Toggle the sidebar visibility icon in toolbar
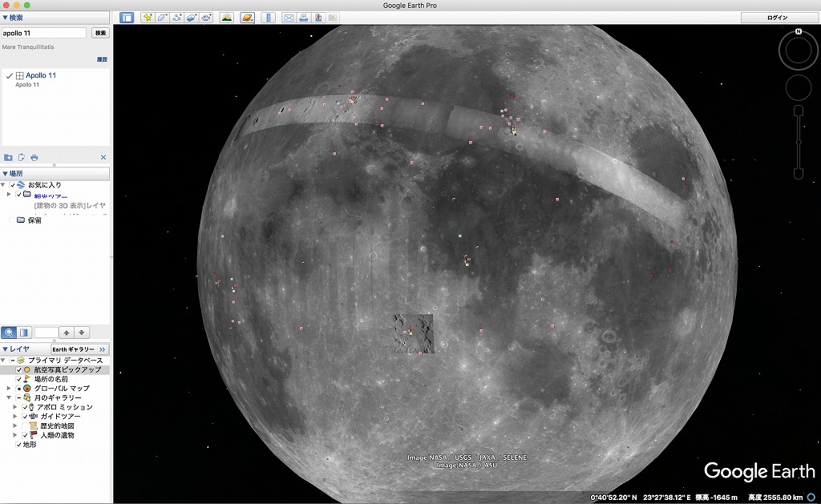821x504 pixels. [x=127, y=18]
